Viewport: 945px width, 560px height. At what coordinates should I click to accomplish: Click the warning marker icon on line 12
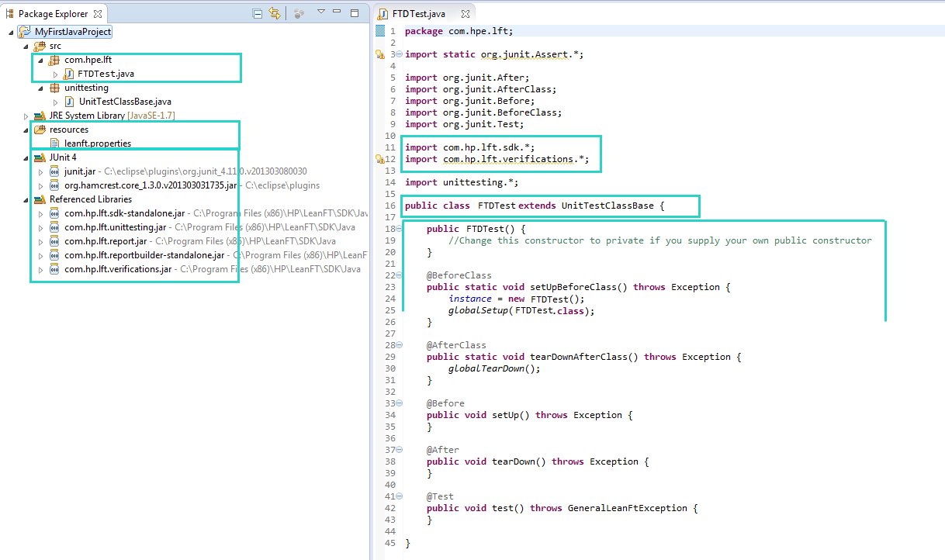point(379,159)
